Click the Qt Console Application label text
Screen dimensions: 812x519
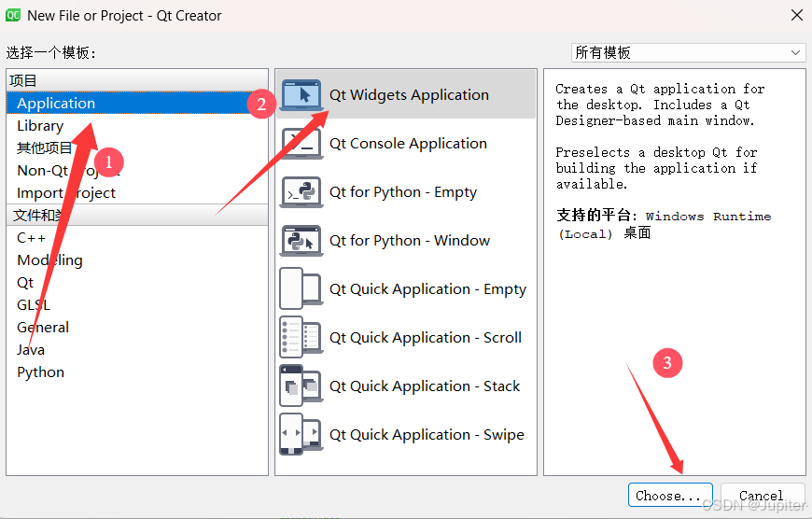point(408,143)
